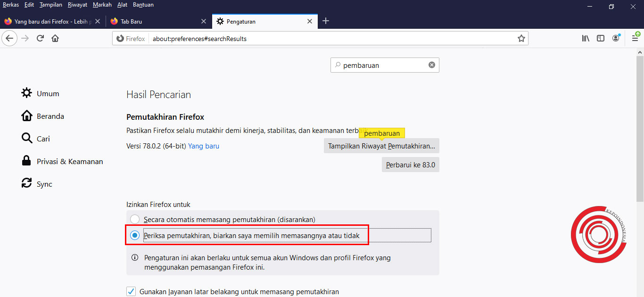Go to Privasi & Keamanan settings
The image size is (644, 297).
pos(69,161)
